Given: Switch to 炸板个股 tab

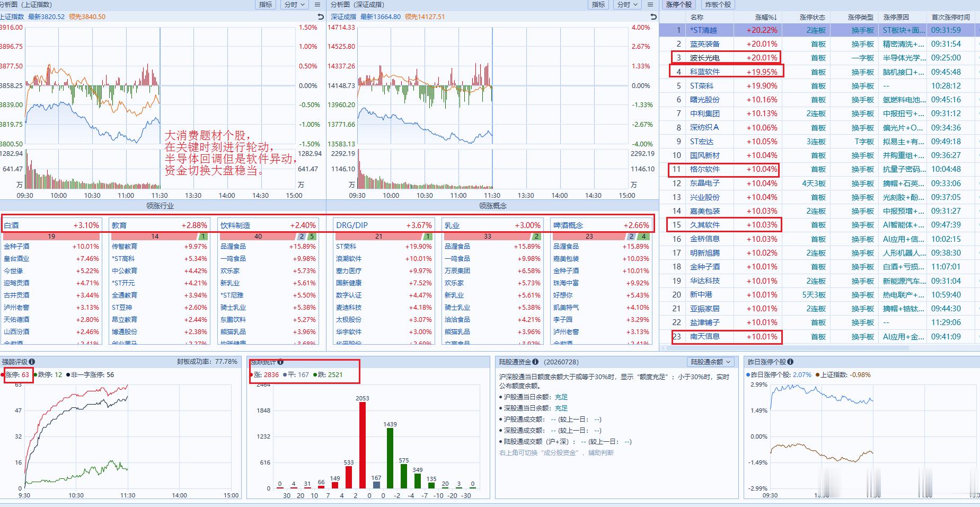Looking at the screenshot, I should click(718, 4).
